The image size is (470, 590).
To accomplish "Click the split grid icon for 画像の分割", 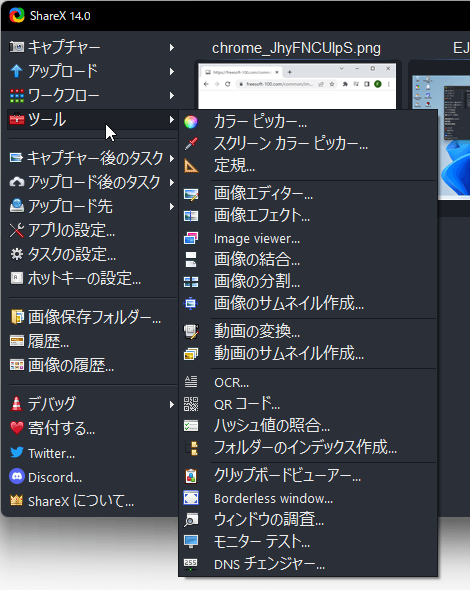I will [191, 282].
